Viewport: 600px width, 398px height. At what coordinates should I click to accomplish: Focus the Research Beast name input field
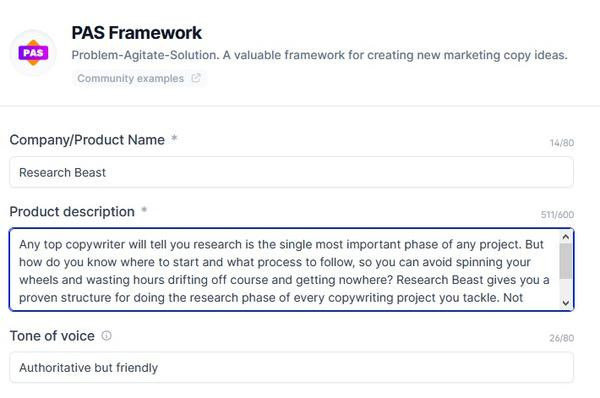tap(291, 172)
